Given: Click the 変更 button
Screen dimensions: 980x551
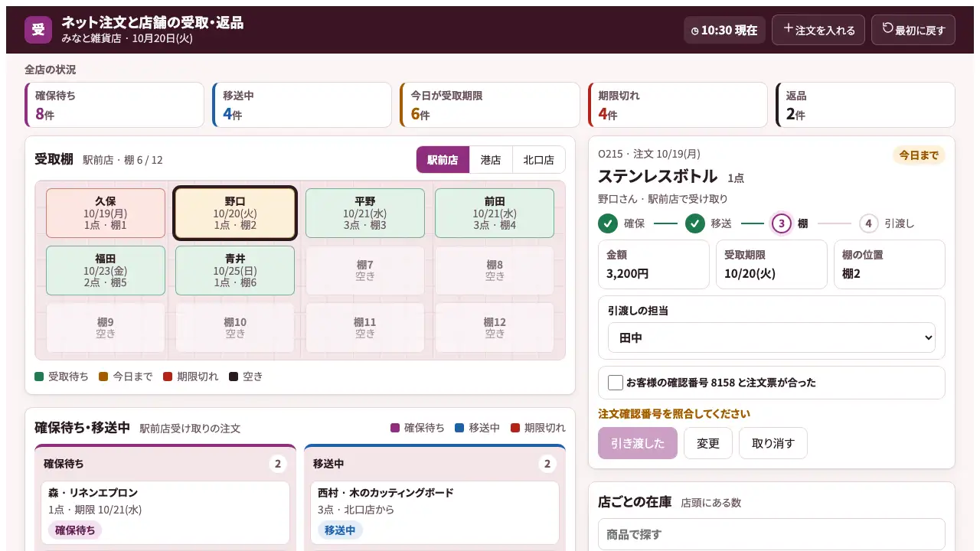Looking at the screenshot, I should [708, 443].
